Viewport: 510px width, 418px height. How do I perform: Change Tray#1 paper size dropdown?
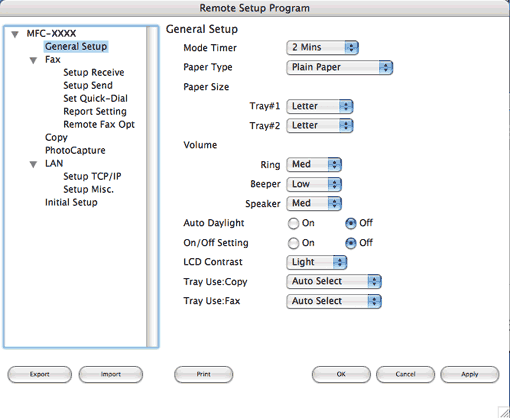pos(320,106)
